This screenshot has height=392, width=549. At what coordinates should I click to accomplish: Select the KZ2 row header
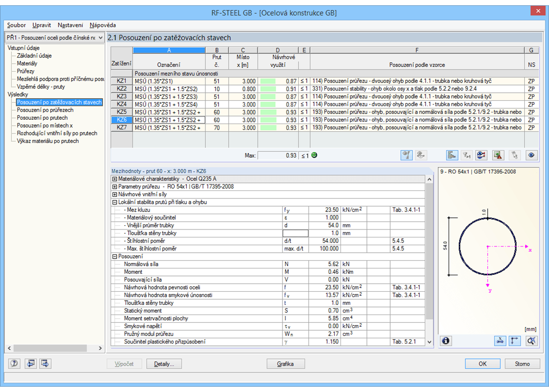[121, 89]
